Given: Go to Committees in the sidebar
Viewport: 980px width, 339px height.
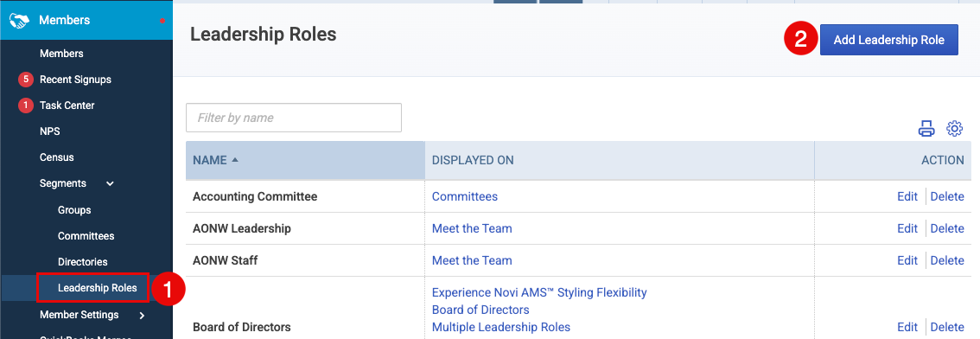Looking at the screenshot, I should (x=86, y=236).
